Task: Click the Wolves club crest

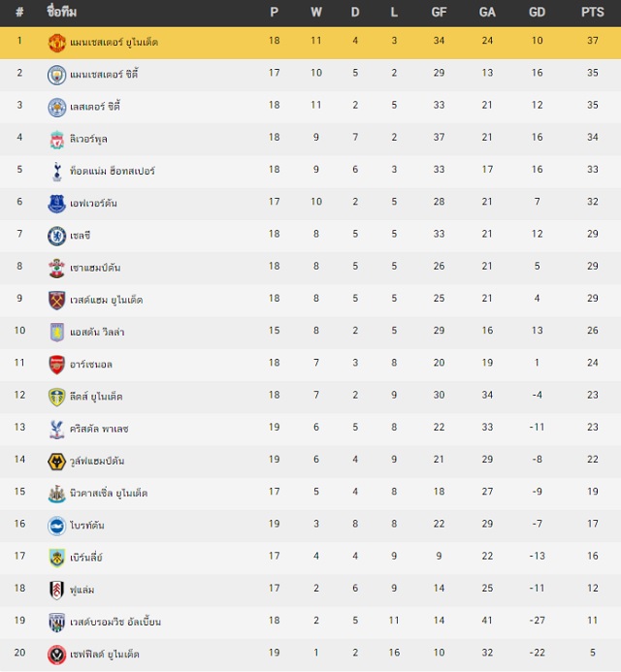Action: pos(56,462)
